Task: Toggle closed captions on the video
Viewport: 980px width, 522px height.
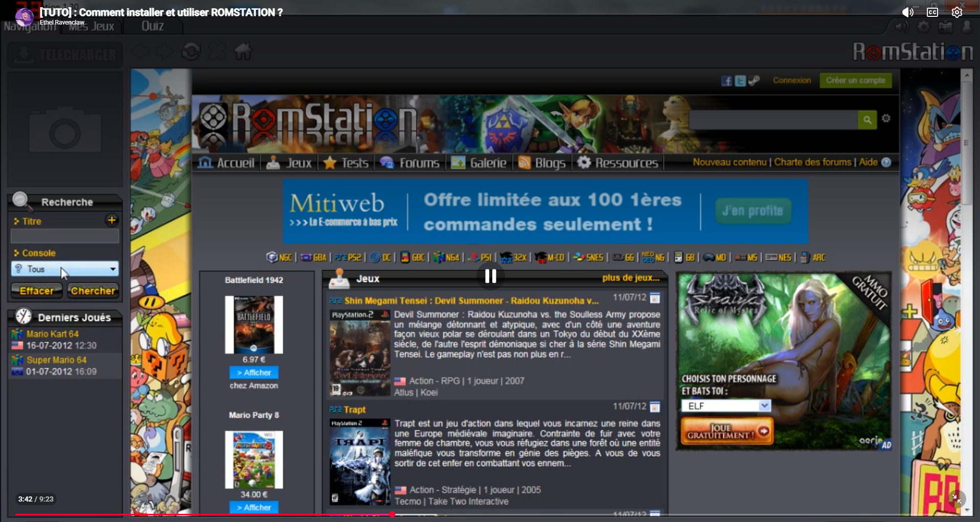Action: pyautogui.click(x=932, y=12)
